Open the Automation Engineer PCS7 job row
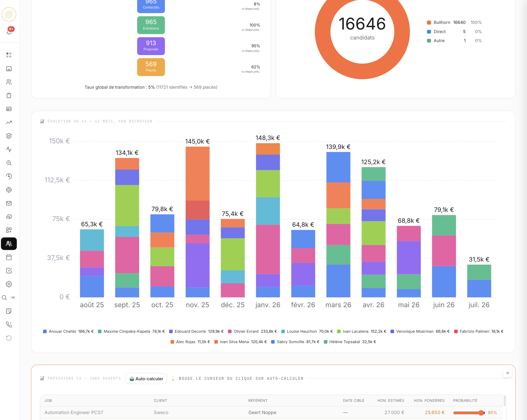This screenshot has width=527, height=420. tap(271, 413)
